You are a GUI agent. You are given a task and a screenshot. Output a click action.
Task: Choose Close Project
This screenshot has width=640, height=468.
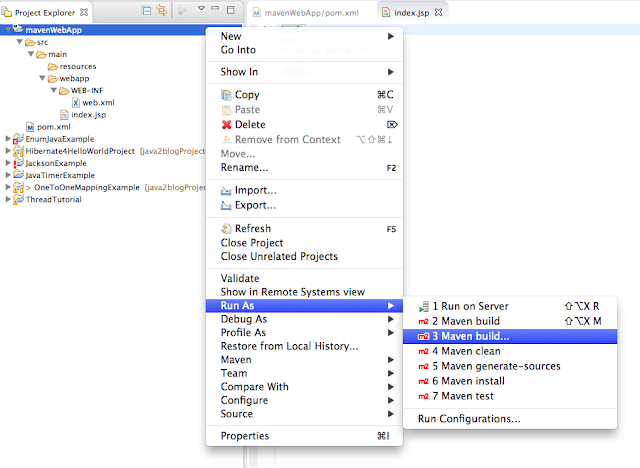click(304, 243)
